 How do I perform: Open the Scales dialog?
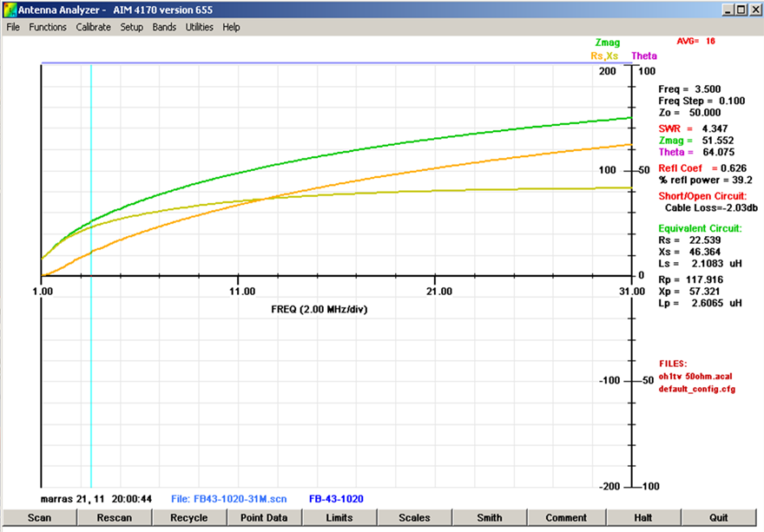[414, 518]
